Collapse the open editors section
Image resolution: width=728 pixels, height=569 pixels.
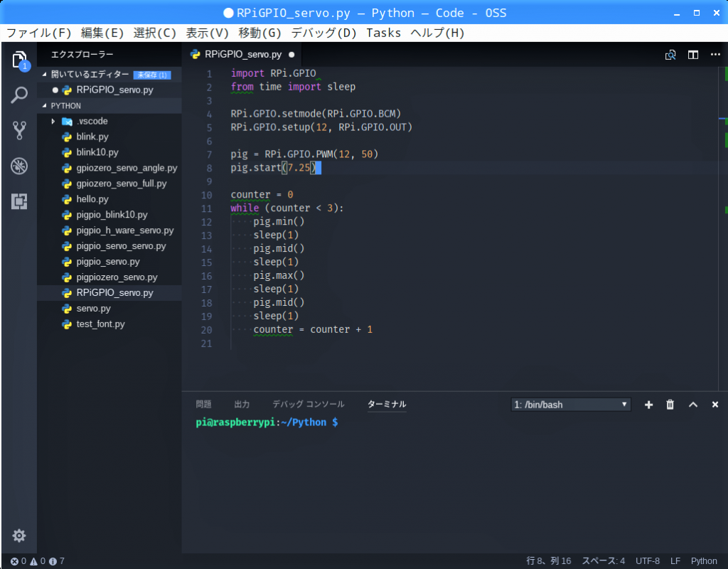[44, 74]
